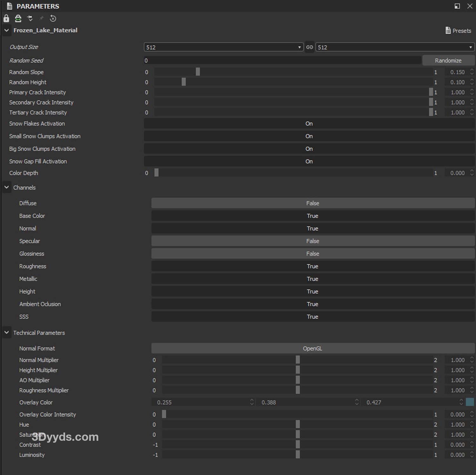Open the first Output Size 512 dropdown
Screen dimensions: 476x475
coord(223,47)
